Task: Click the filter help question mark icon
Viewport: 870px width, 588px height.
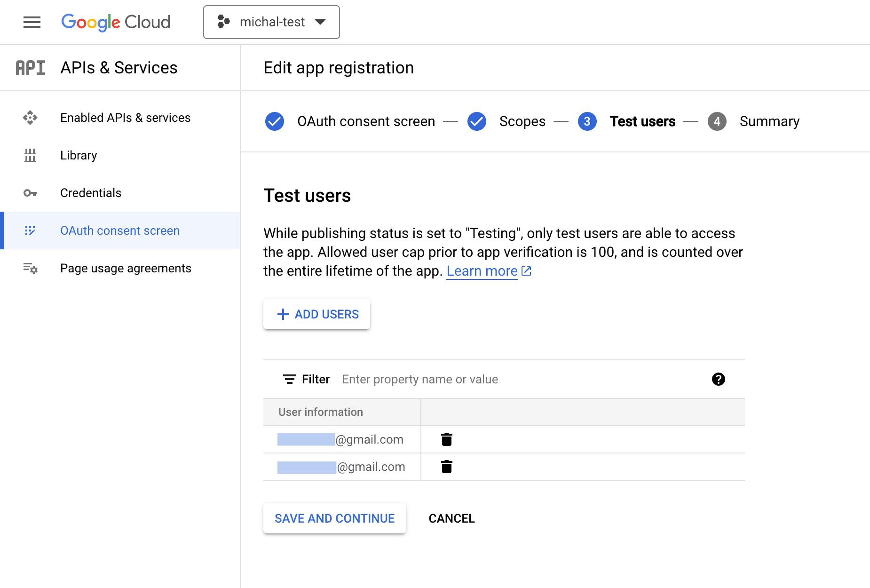Action: tap(718, 379)
